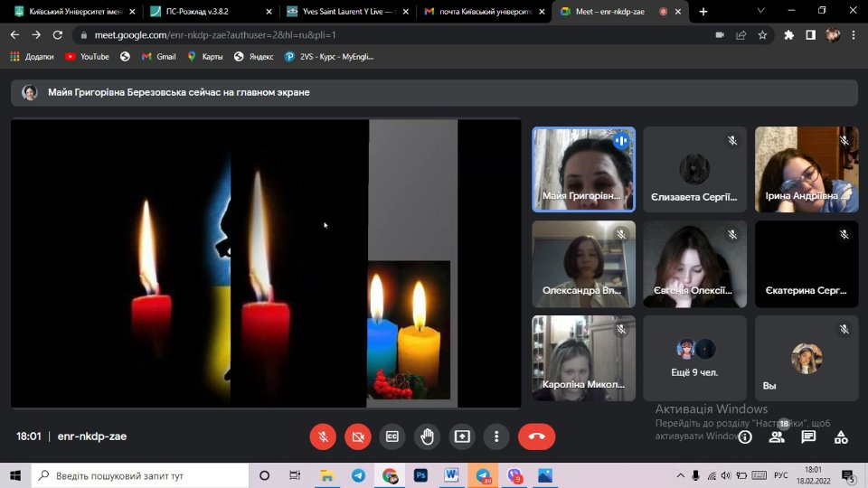Expand the 'Ещё 9 чел.' participants tile
The image size is (868, 488).
tap(695, 358)
